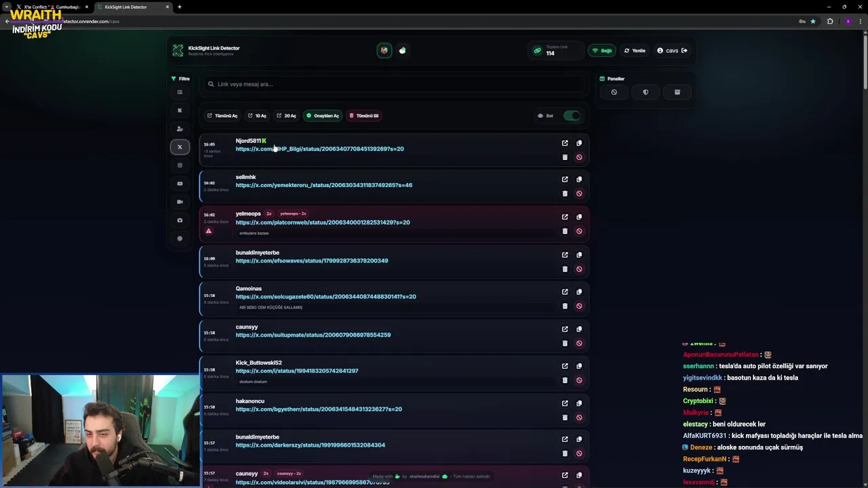Copy Kick_Buttowski52's link

point(579,366)
